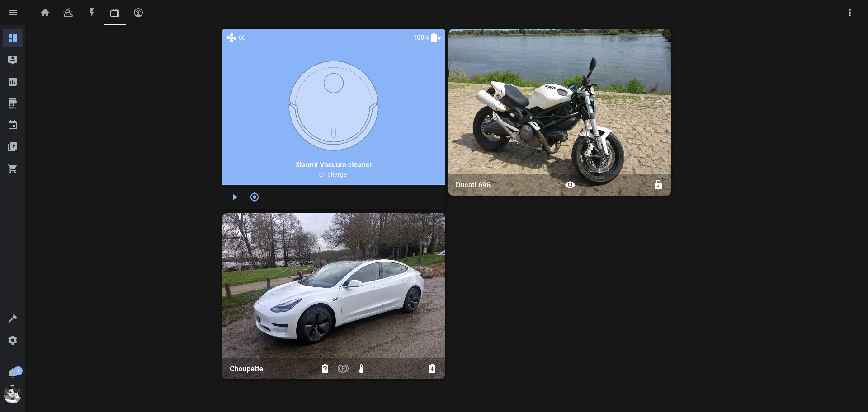Open the Media browser sidebar item
This screenshot has width=868, height=412.
[13, 147]
